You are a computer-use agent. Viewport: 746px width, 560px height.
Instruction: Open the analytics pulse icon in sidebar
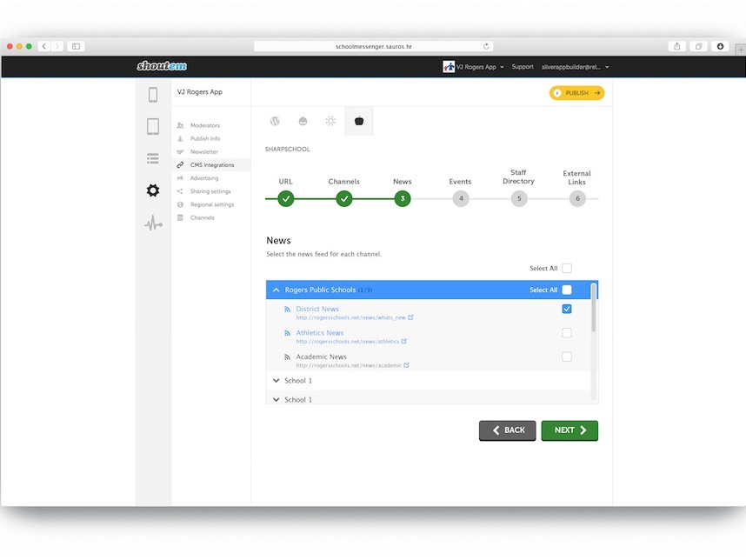(153, 223)
